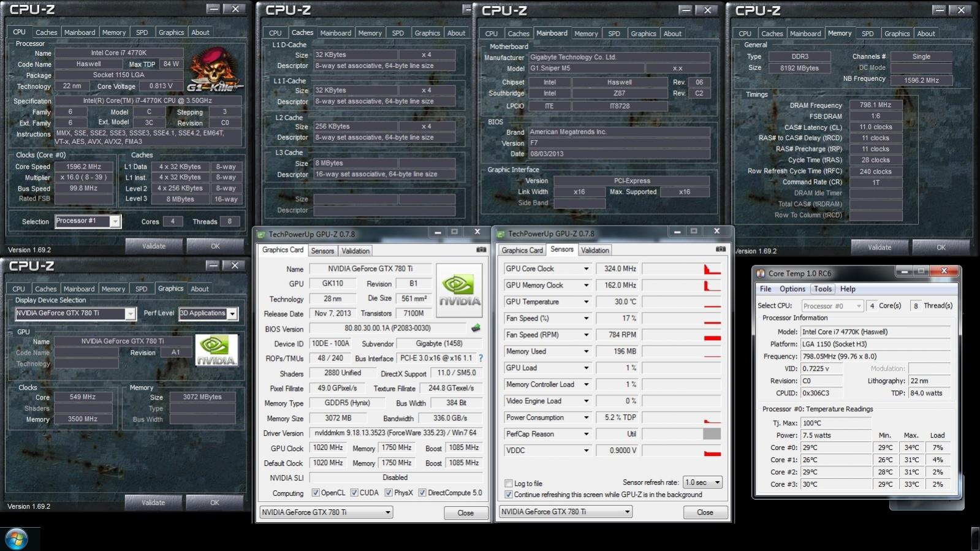Click the G1-Killer skull logo in CPU-Z
The height and width of the screenshot is (551, 980).
coord(214,69)
